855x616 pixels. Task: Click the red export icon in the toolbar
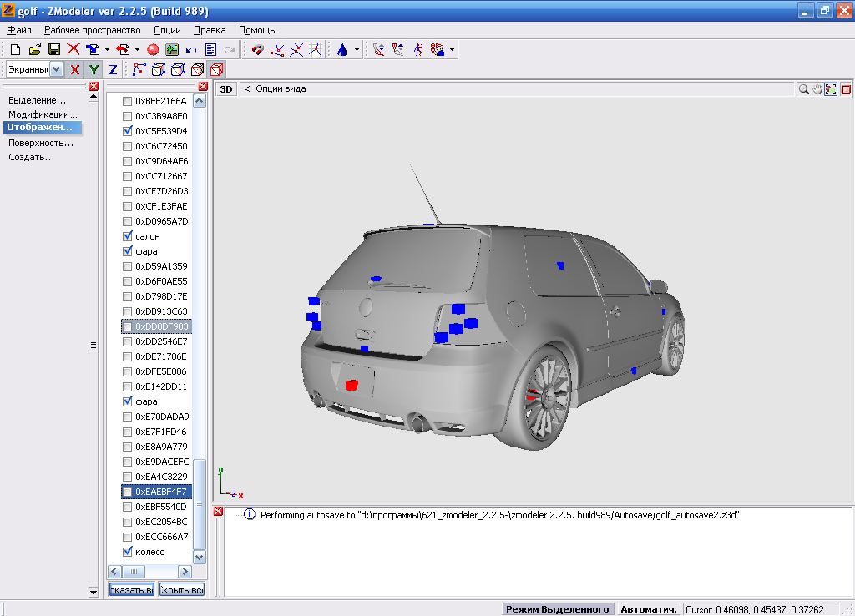pos(124,49)
